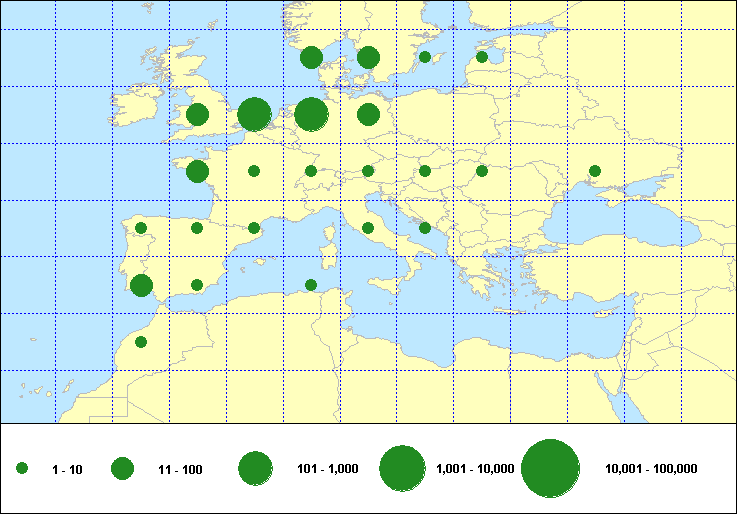
Task: Click the largest legend circle for 10,001 - 100,000
Action: pos(551,468)
